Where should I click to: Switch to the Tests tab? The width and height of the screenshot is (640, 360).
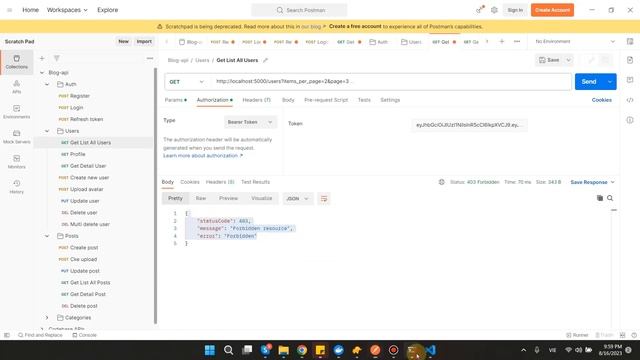364,100
